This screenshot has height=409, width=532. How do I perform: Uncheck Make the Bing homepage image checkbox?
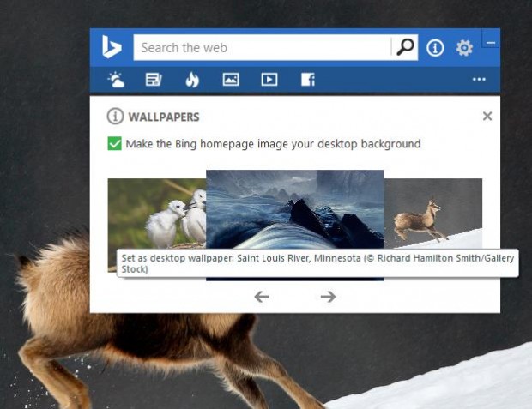114,143
